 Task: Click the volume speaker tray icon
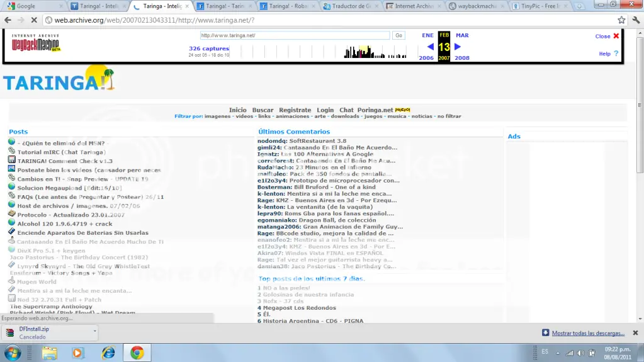pyautogui.click(x=580, y=353)
